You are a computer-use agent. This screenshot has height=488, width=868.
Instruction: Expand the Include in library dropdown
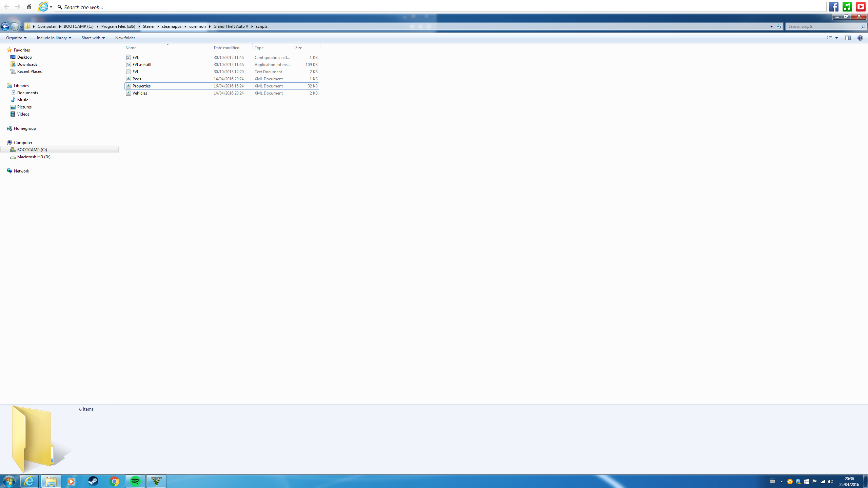pos(54,38)
